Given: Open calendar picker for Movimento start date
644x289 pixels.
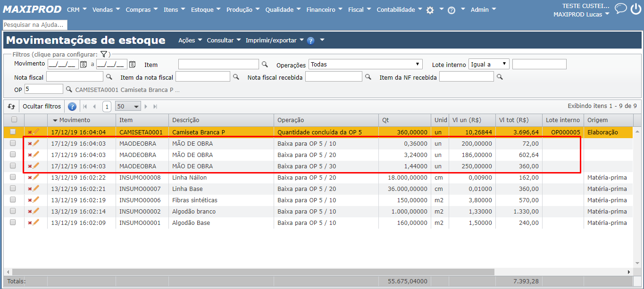Looking at the screenshot, I should click(84, 64).
